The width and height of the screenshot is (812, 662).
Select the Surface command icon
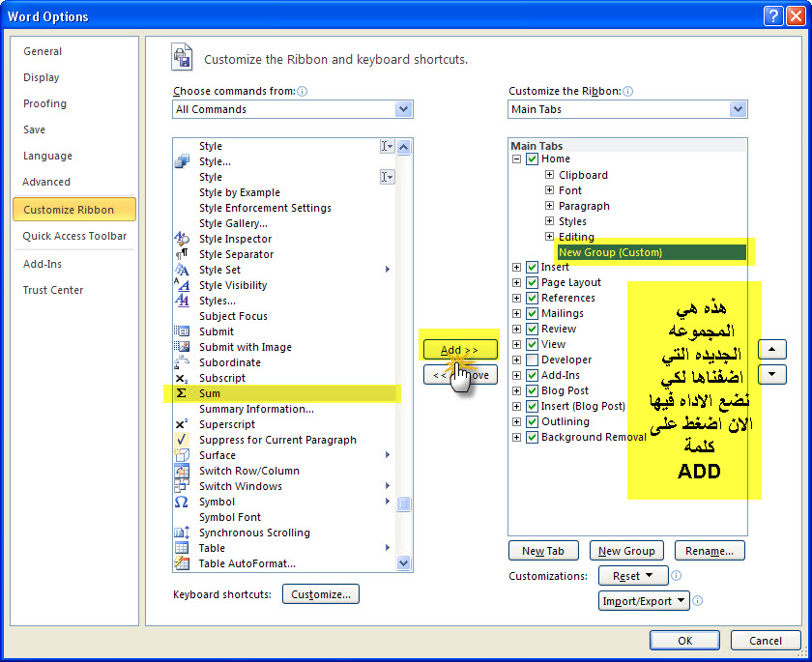click(x=182, y=455)
